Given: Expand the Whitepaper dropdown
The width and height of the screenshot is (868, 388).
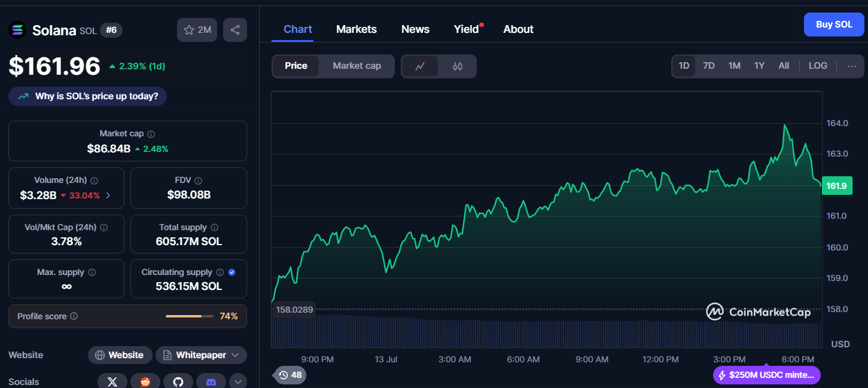Looking at the screenshot, I should [x=235, y=355].
